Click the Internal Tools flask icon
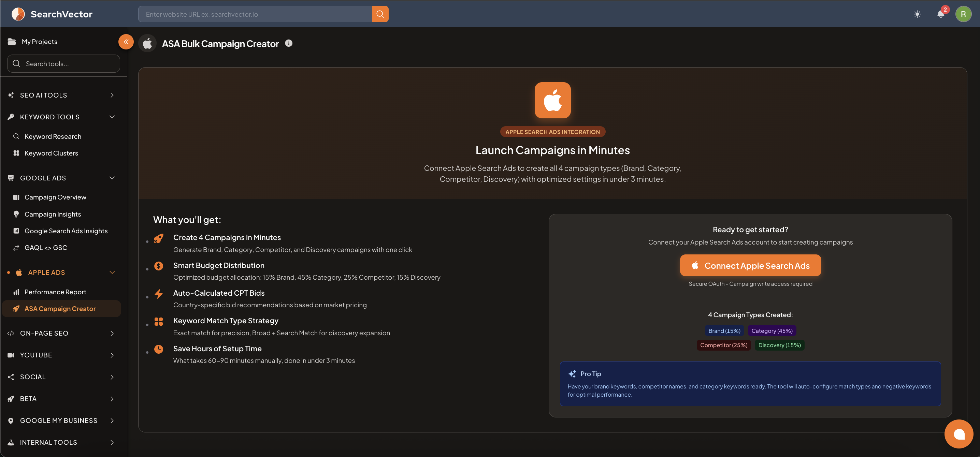 11,442
